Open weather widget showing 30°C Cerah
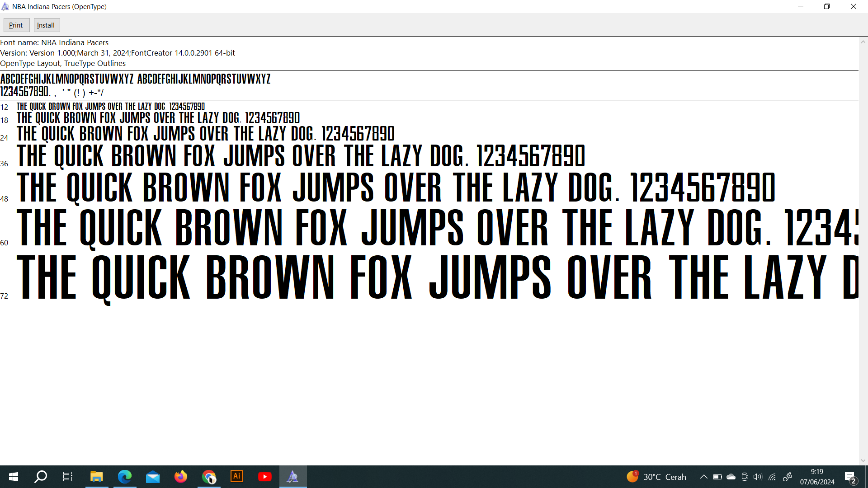The width and height of the screenshot is (868, 488). click(656, 477)
